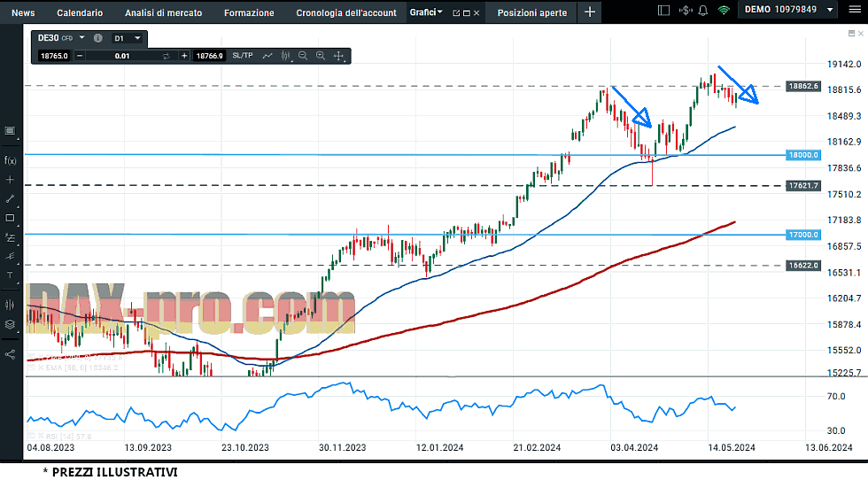
Task: Select the crosshair cursor tool
Action: [x=338, y=56]
